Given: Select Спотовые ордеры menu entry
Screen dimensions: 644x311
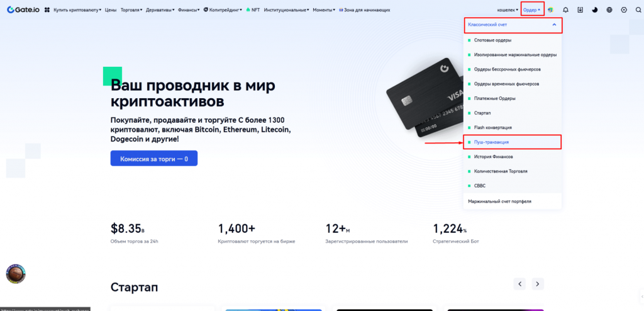Looking at the screenshot, I should tap(512, 40).
